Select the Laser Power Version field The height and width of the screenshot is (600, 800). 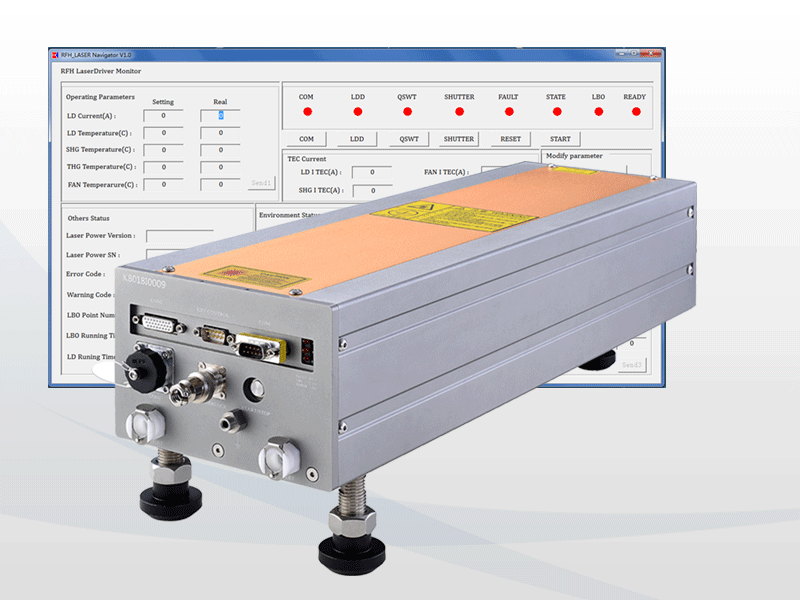pyautogui.click(x=180, y=236)
